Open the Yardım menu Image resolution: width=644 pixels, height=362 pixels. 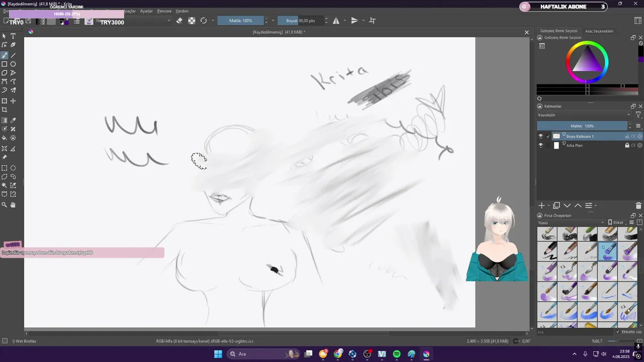182,11
